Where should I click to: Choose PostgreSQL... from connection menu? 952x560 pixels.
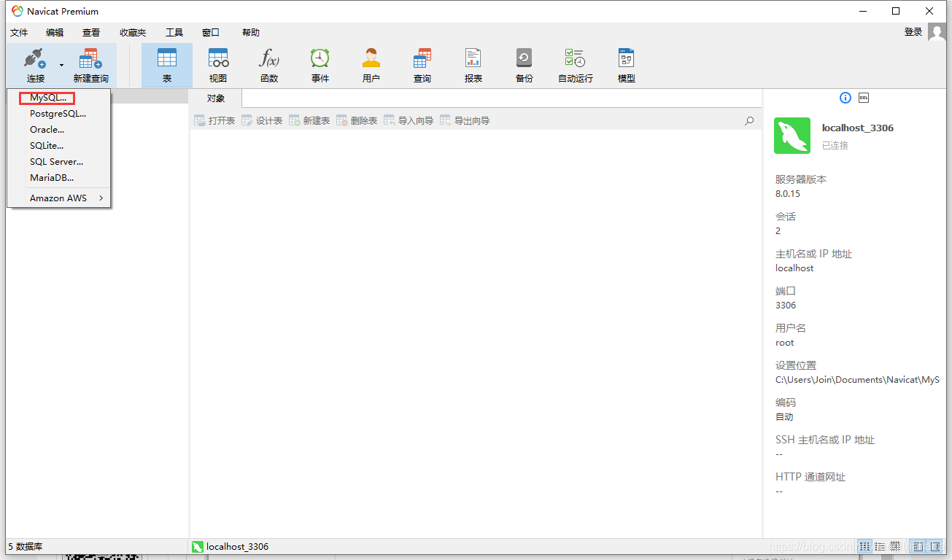tap(58, 114)
